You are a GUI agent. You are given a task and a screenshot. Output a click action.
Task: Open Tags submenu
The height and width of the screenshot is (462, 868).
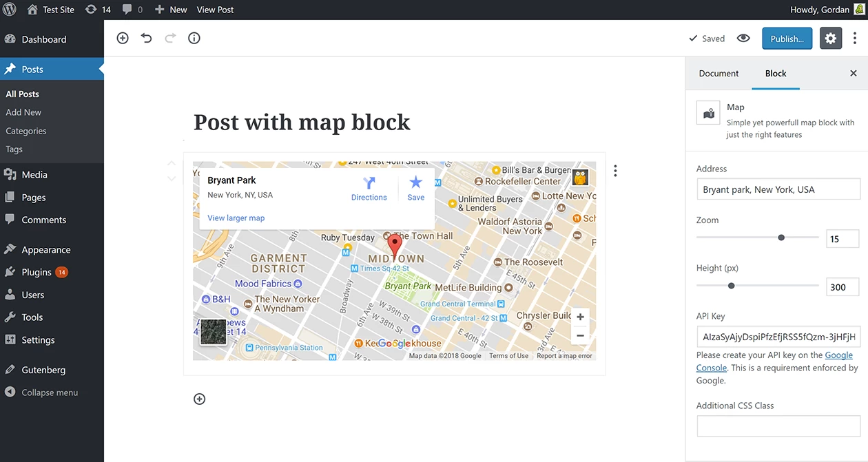14,149
